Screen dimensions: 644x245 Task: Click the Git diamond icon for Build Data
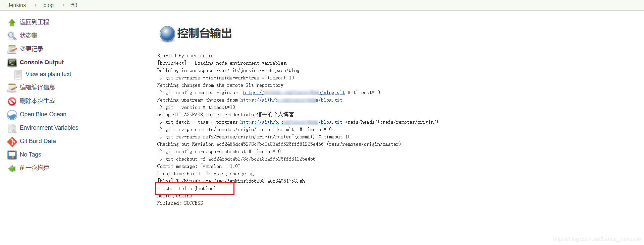(12, 141)
